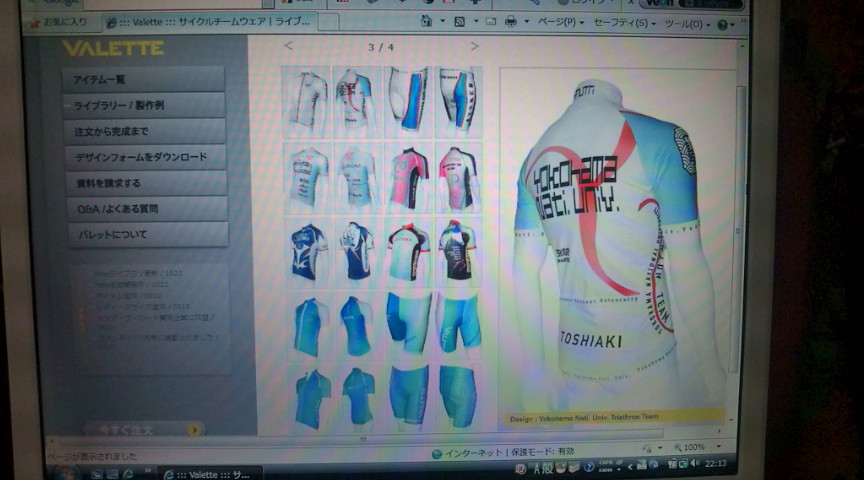
Task: Open the ページ(P) menu
Action: click(560, 23)
